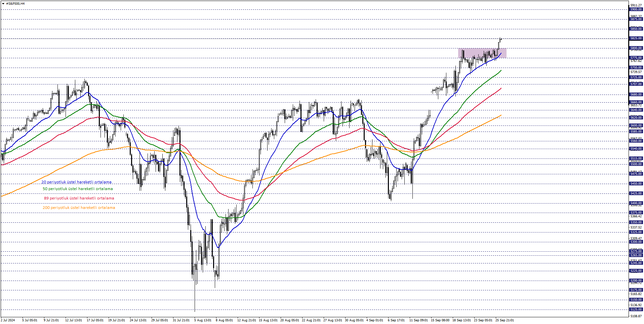Viewport: 644px width, 324px height.
Task: Click the '6 Sep 17:01' date on the time axis
Action: point(396,320)
